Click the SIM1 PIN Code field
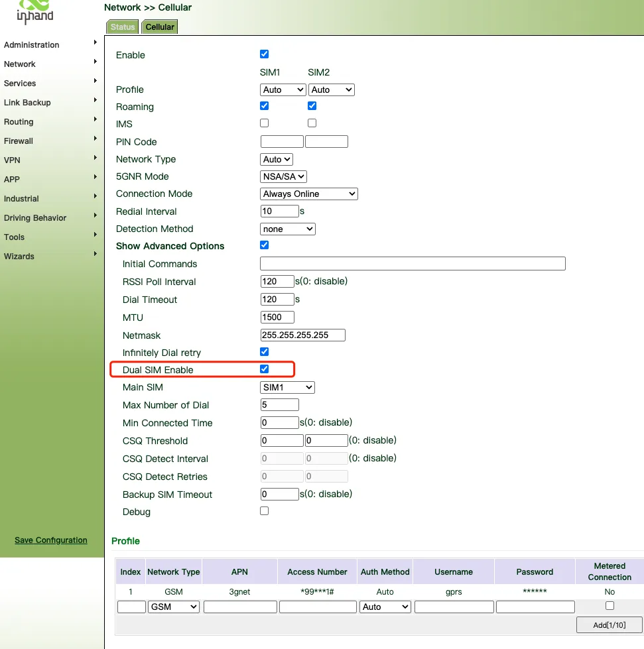Screen dimensions: 644x649 (x=282, y=142)
